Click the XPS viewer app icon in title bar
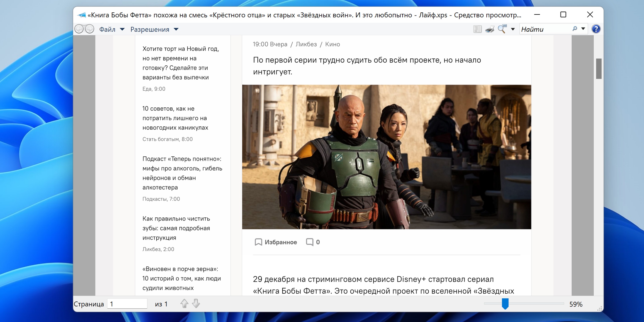644x322 pixels. pos(81,15)
